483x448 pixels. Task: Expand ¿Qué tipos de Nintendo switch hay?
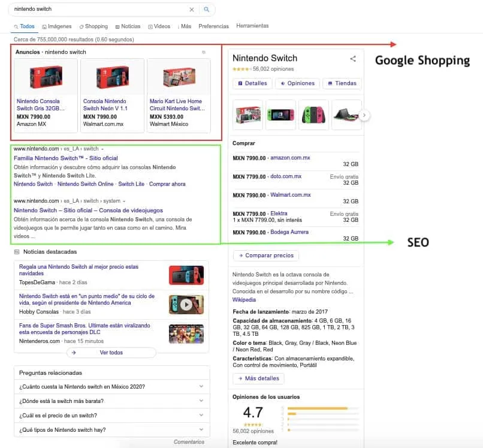[x=112, y=430]
